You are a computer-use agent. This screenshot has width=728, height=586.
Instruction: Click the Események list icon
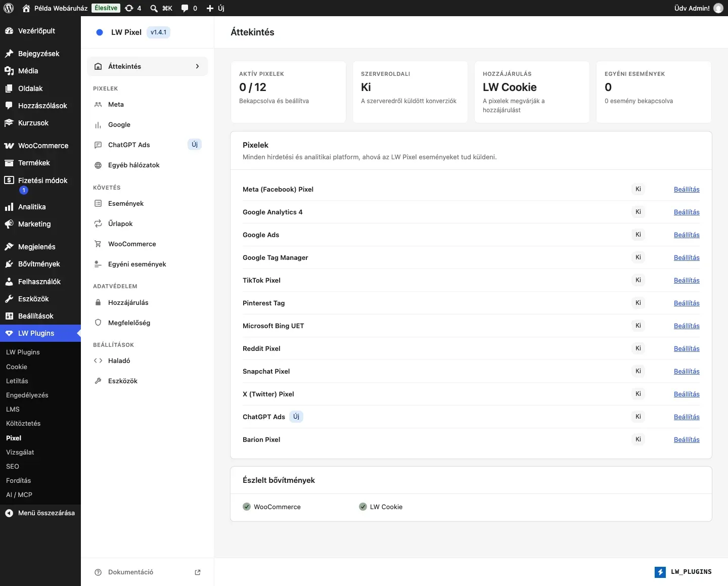(98, 203)
